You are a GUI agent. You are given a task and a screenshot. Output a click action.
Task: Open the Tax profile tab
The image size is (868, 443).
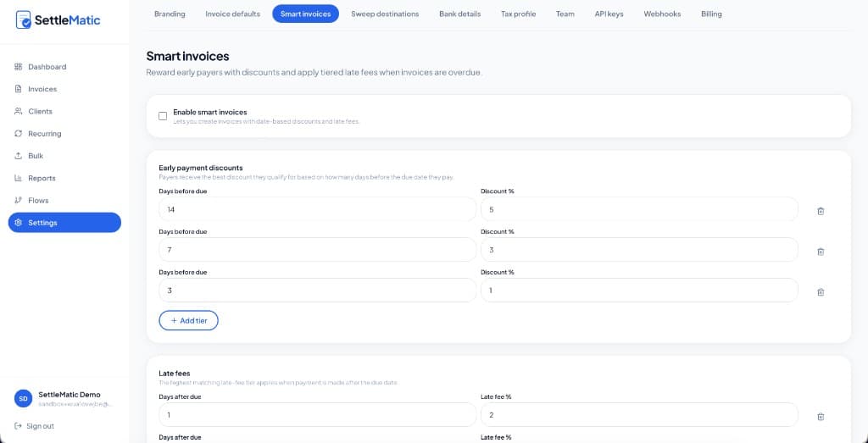pos(518,14)
